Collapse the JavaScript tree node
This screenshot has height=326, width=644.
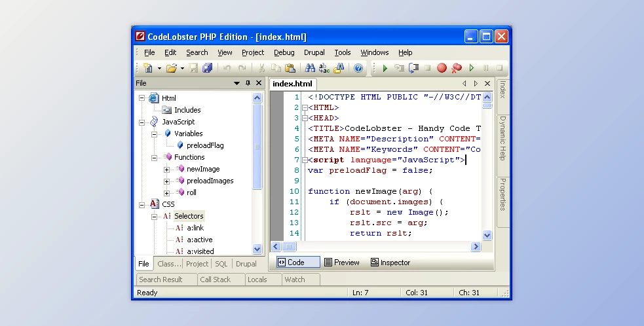(142, 122)
